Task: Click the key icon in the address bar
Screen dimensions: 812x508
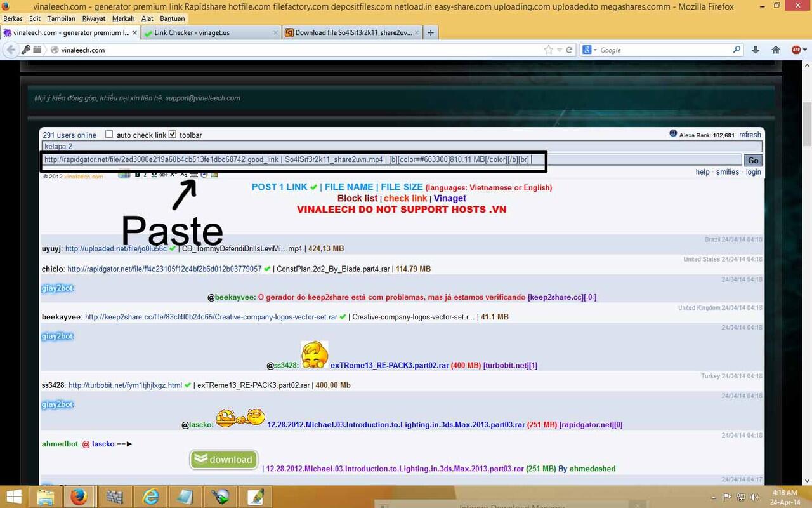Action: coord(27,50)
